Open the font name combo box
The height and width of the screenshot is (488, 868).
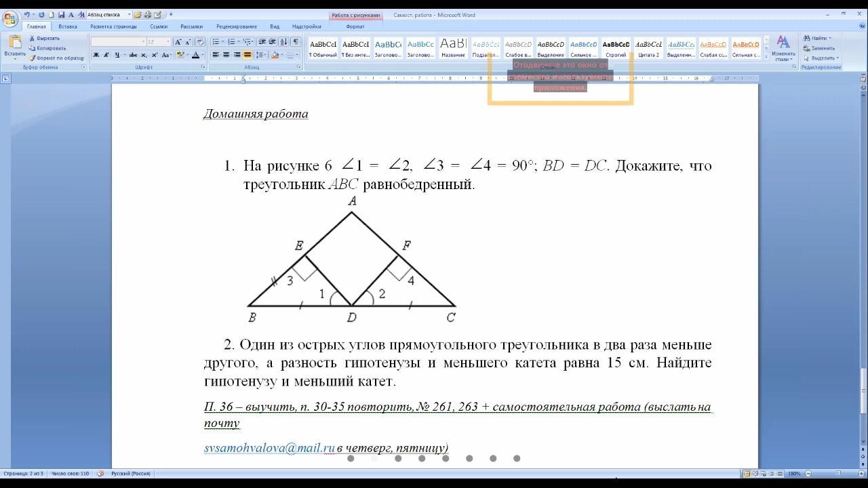(x=118, y=42)
